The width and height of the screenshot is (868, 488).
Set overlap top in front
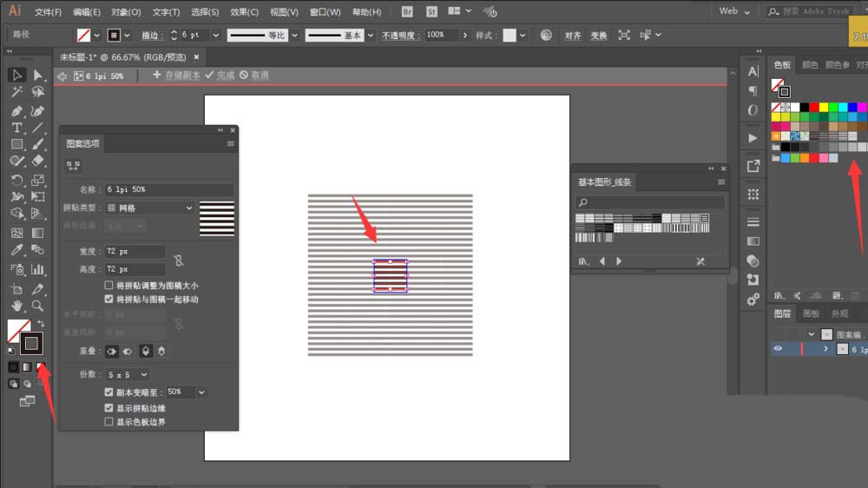146,351
